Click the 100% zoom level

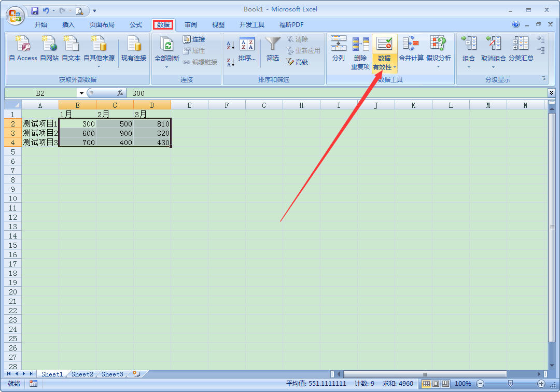(463, 384)
